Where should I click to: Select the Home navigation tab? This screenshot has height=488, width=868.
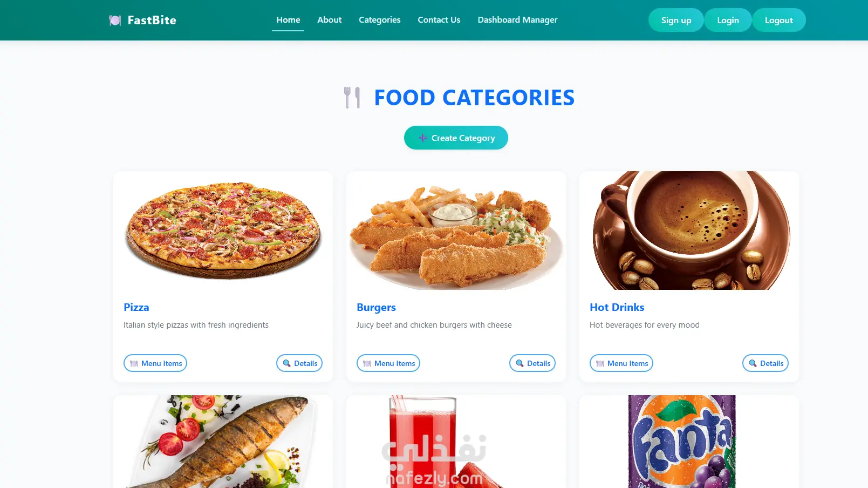pos(288,20)
